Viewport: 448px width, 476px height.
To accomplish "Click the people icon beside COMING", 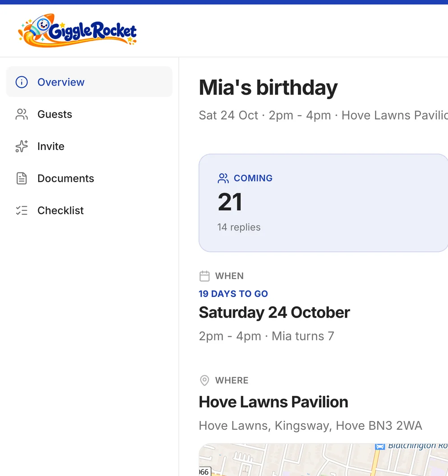I will pyautogui.click(x=223, y=178).
